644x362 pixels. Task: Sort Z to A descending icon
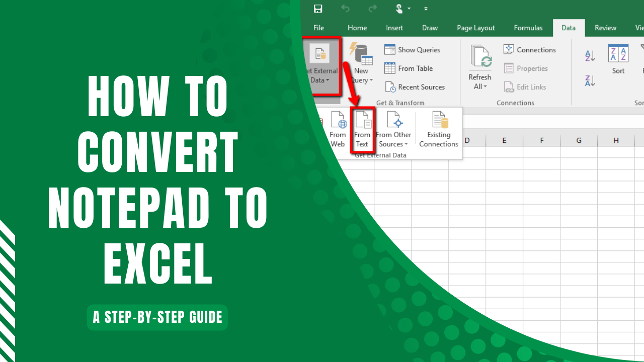point(590,80)
